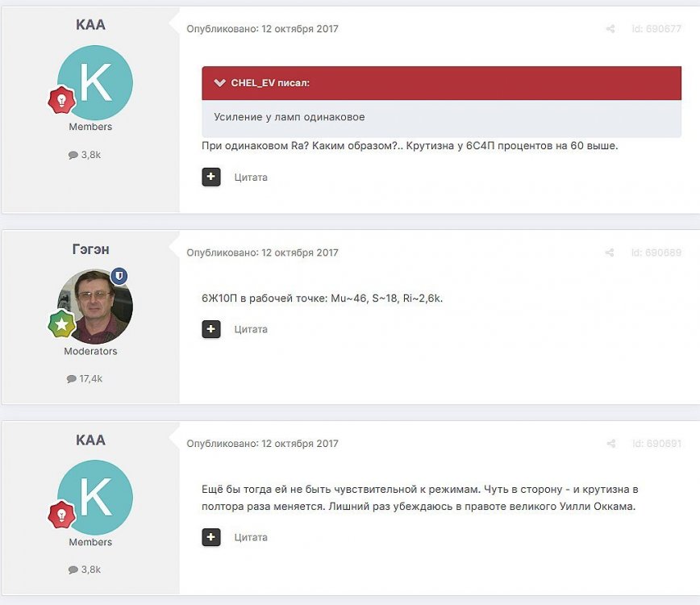The height and width of the screenshot is (605, 700).
Task: Open Гэгэн's avatar photo
Action: point(95,306)
